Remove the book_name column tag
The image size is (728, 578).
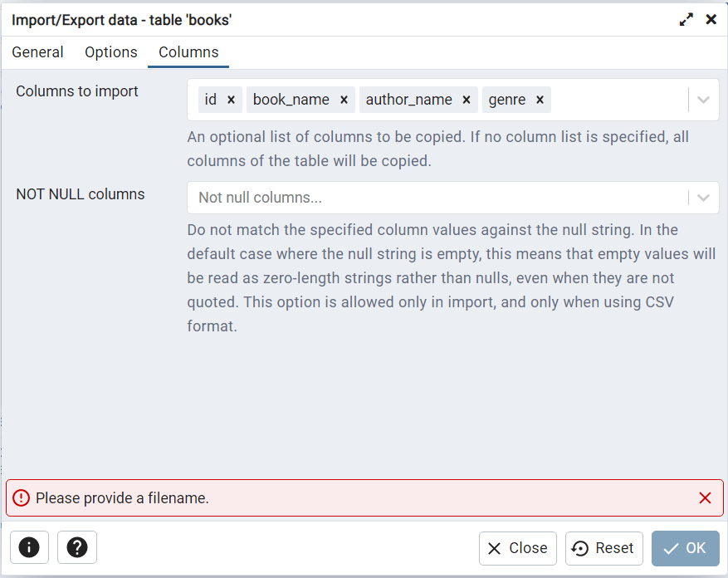point(344,100)
